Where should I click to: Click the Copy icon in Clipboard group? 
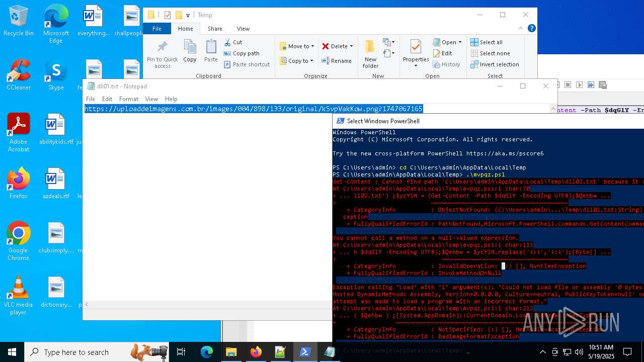190,52
